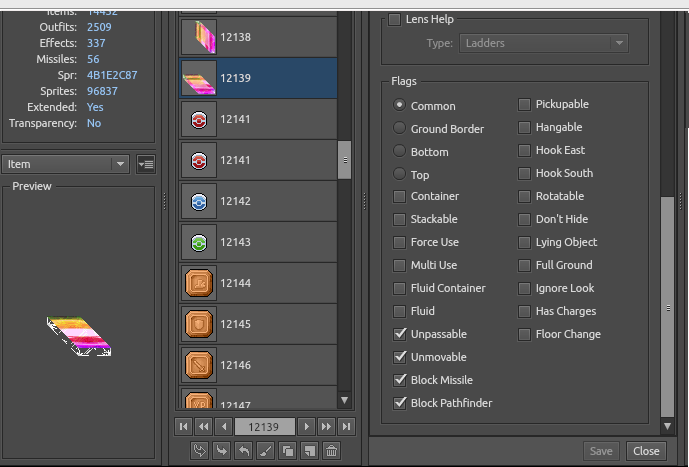Click the Import object arrow icon

[222, 451]
